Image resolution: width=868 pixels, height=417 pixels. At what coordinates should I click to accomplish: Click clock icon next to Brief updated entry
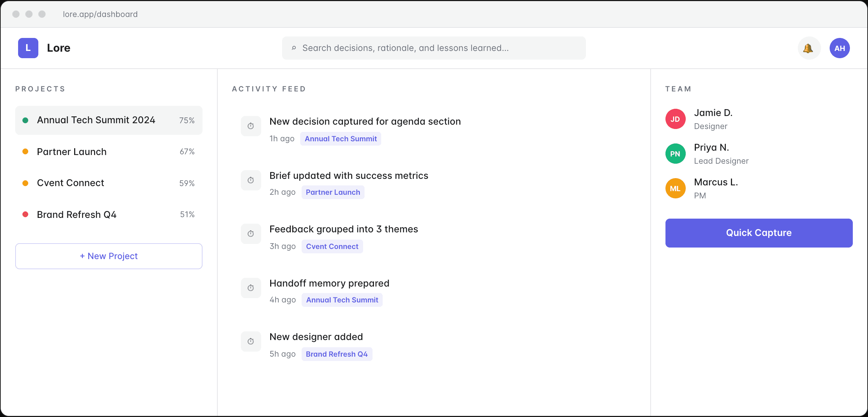pos(251,180)
